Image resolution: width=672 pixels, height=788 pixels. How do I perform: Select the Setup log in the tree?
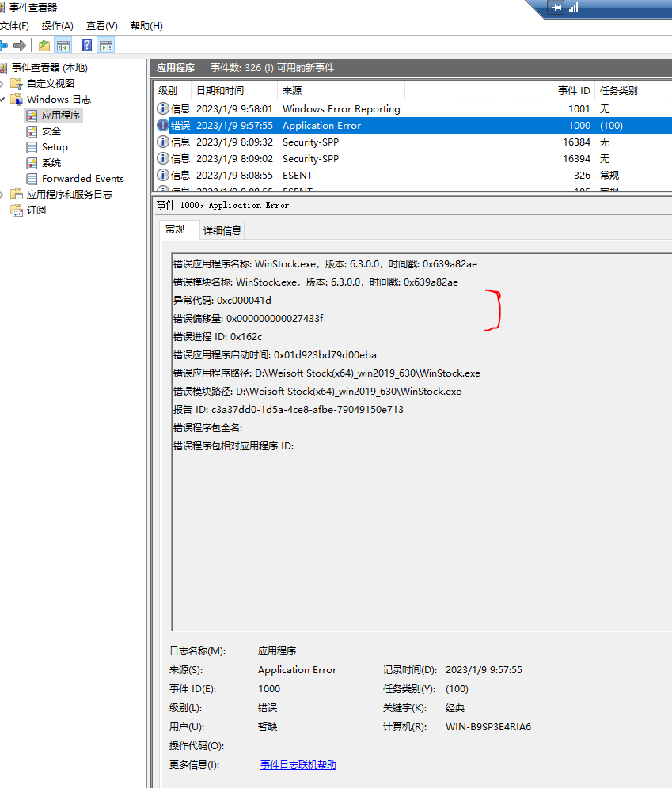click(55, 147)
